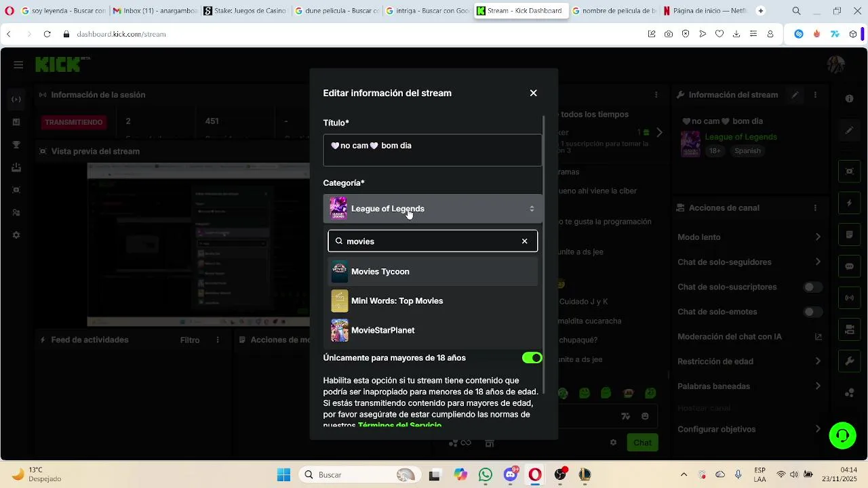
Task: Click the address bar URL dashboard.kick.com/stream
Action: point(121,34)
